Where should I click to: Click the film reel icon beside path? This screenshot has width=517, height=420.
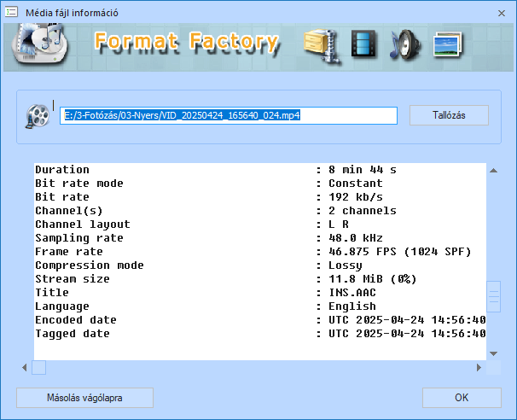(x=38, y=116)
